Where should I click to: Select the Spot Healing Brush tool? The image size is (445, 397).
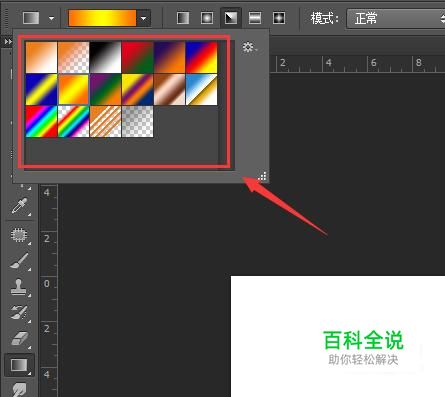pyautogui.click(x=19, y=235)
